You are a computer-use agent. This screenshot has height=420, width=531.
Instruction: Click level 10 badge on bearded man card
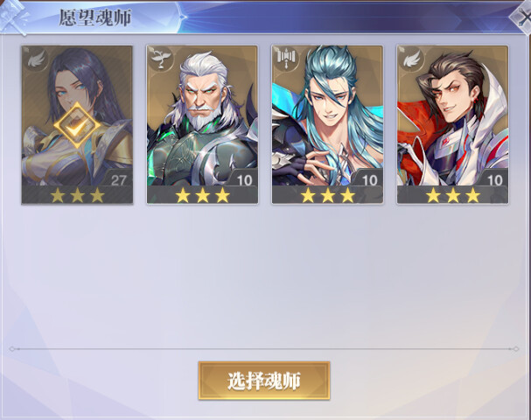[x=244, y=180]
